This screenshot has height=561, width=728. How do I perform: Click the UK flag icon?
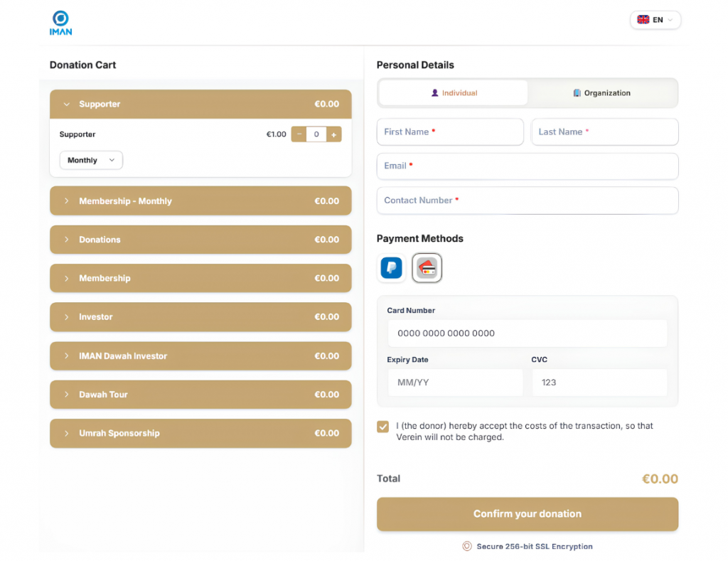coord(643,19)
